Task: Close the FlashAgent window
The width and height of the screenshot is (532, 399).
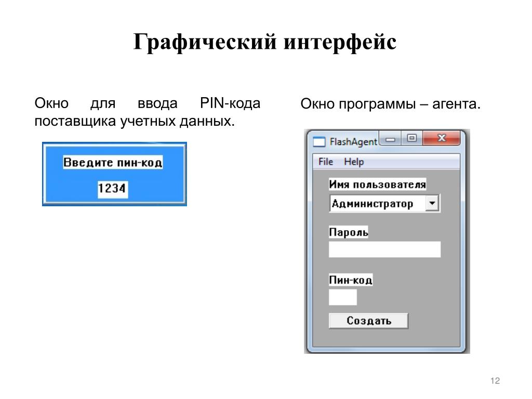Action: pos(442,138)
